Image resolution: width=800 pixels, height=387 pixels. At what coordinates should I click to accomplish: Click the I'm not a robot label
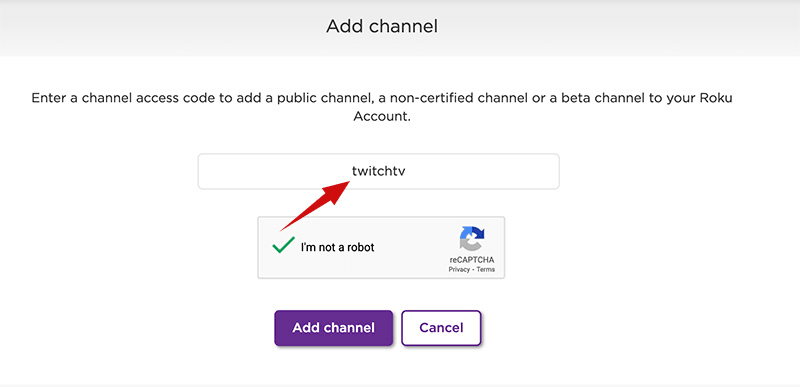(337, 247)
